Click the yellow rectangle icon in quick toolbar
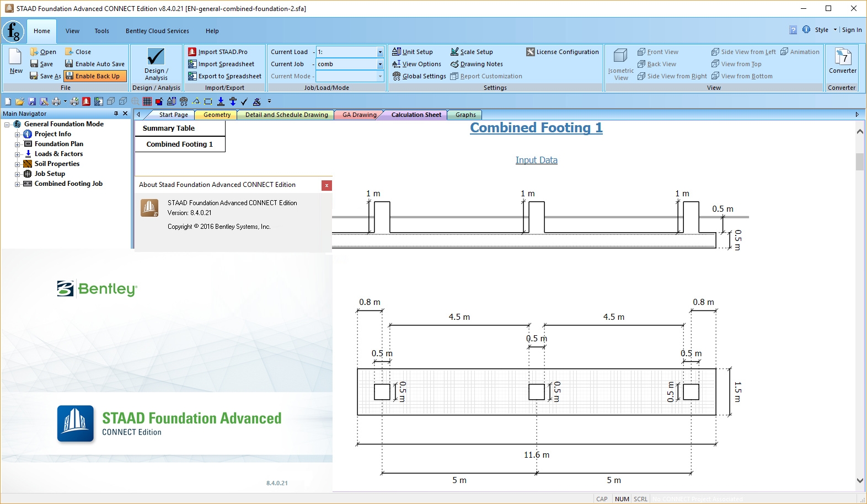This screenshot has height=504, width=867. click(x=208, y=101)
